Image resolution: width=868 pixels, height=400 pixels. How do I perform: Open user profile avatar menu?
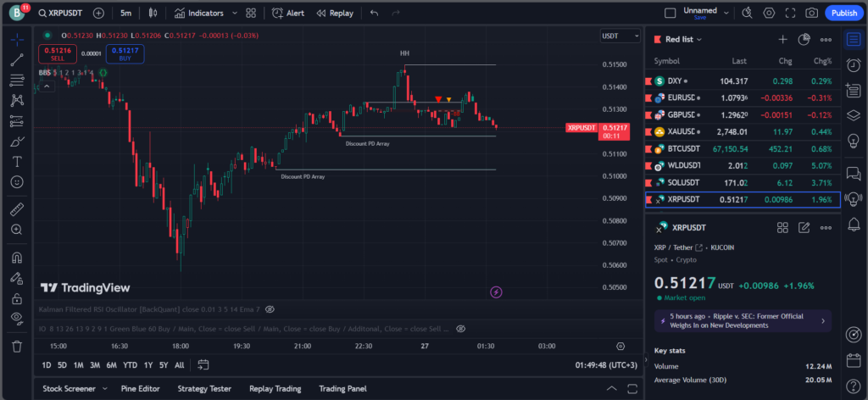coord(17,13)
